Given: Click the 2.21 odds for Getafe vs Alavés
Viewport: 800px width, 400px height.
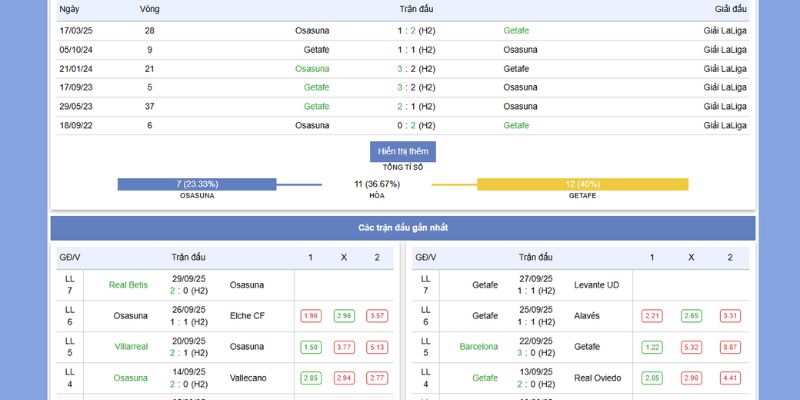Looking at the screenshot, I should click(x=652, y=316).
